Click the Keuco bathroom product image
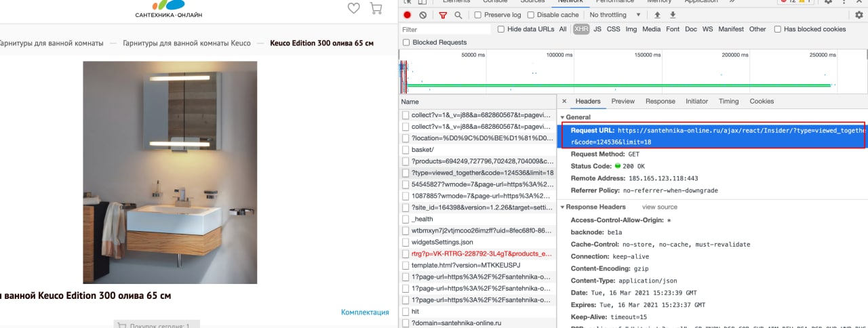This screenshot has height=328, width=868. pyautogui.click(x=170, y=172)
